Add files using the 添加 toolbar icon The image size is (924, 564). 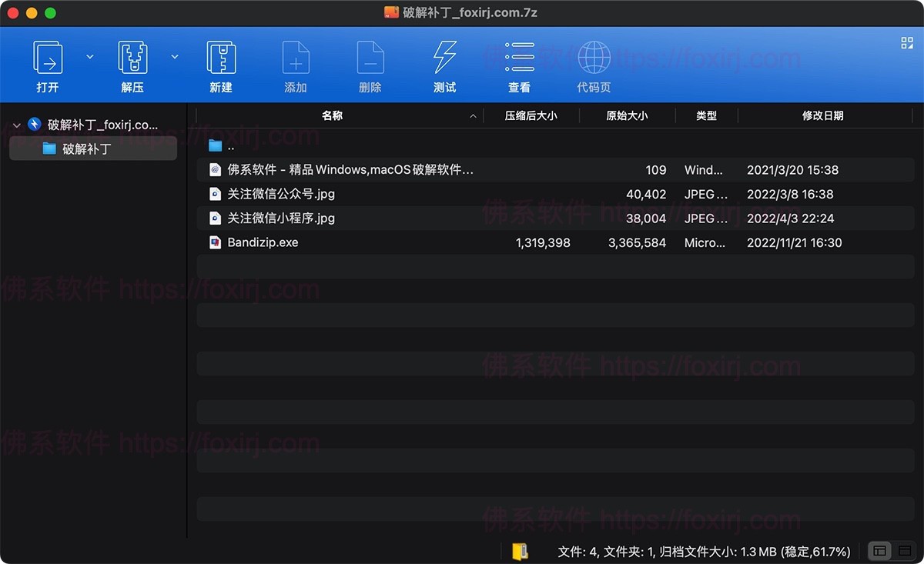pos(296,58)
